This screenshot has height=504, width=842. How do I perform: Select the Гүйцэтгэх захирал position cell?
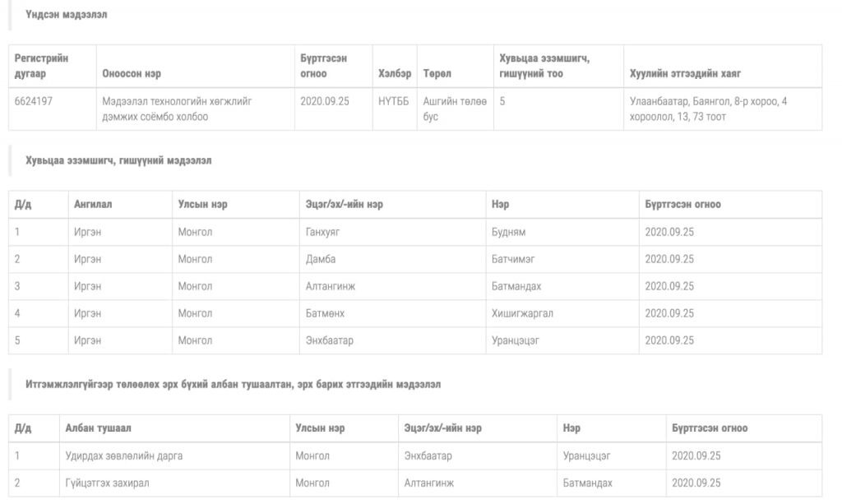click(x=108, y=483)
